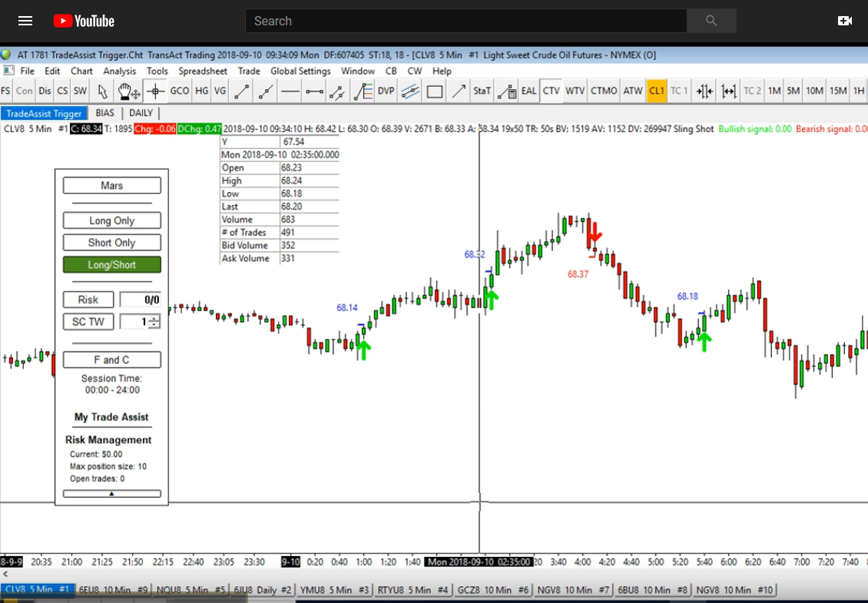Open the NQU8 5 Min #5 chart tab
The image size is (868, 603).
(191, 590)
